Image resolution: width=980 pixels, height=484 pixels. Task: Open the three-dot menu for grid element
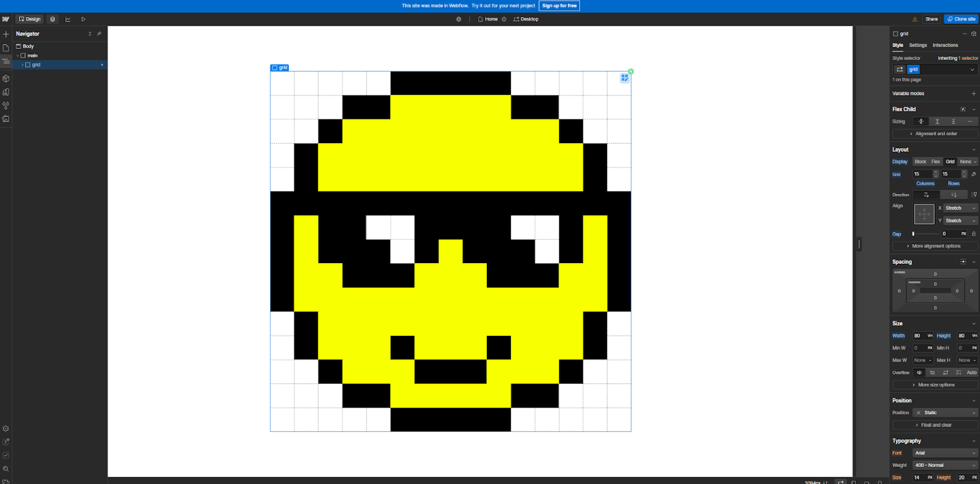[x=965, y=34]
